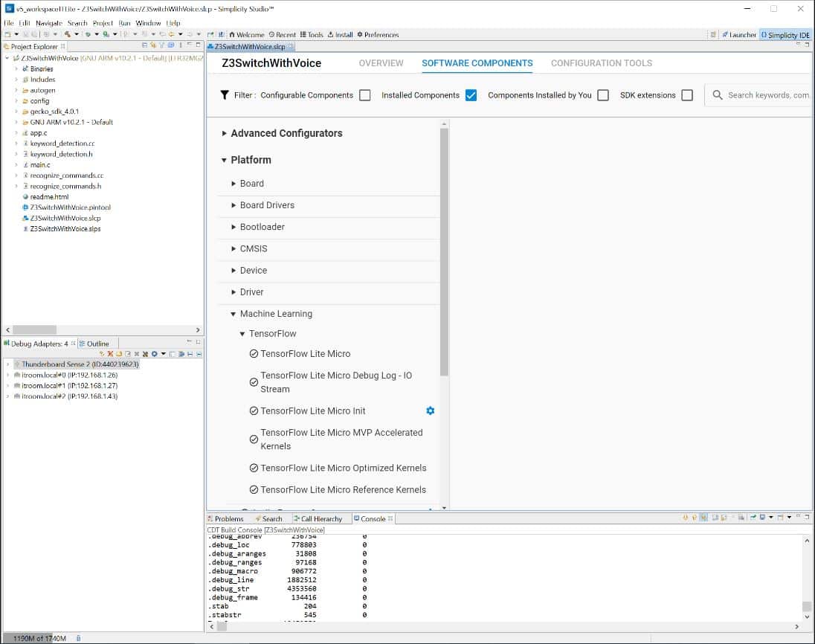This screenshot has width=815, height=644.
Task: Expand the Advanced Configurators section
Action: 224,134
